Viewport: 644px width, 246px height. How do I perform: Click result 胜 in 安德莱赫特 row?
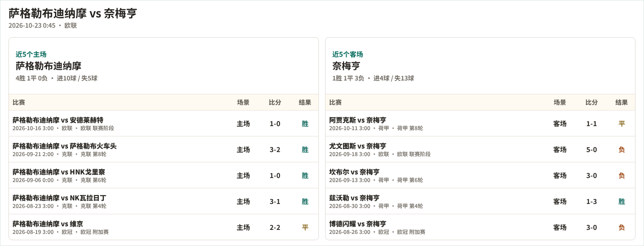click(305, 123)
